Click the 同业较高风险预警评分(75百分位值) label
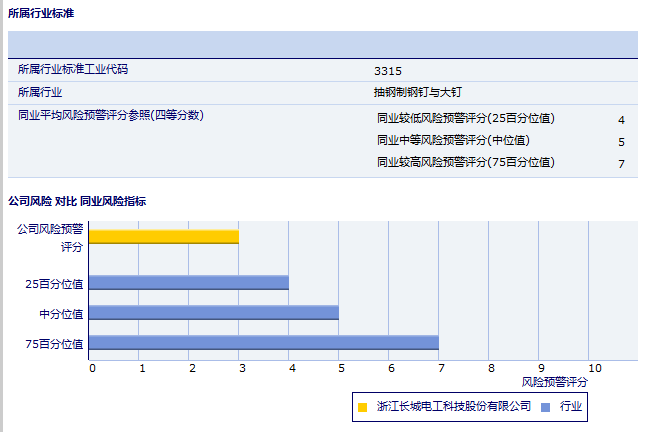 coord(465,162)
